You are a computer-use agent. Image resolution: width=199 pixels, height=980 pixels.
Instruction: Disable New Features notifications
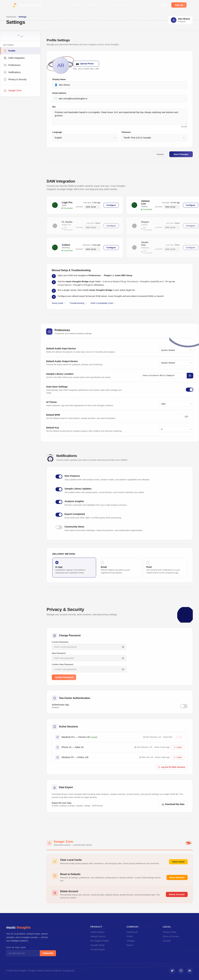pyautogui.click(x=59, y=476)
